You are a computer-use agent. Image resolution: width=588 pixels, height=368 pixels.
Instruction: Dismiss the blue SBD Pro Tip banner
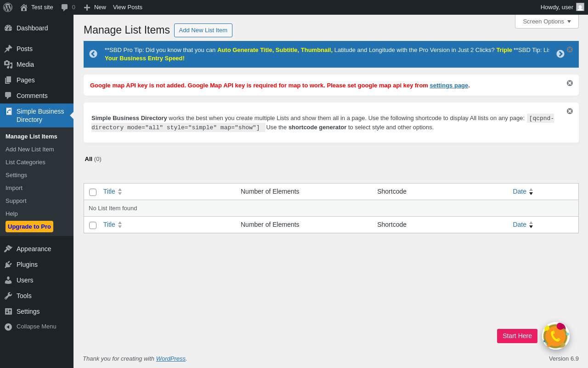[x=570, y=49]
